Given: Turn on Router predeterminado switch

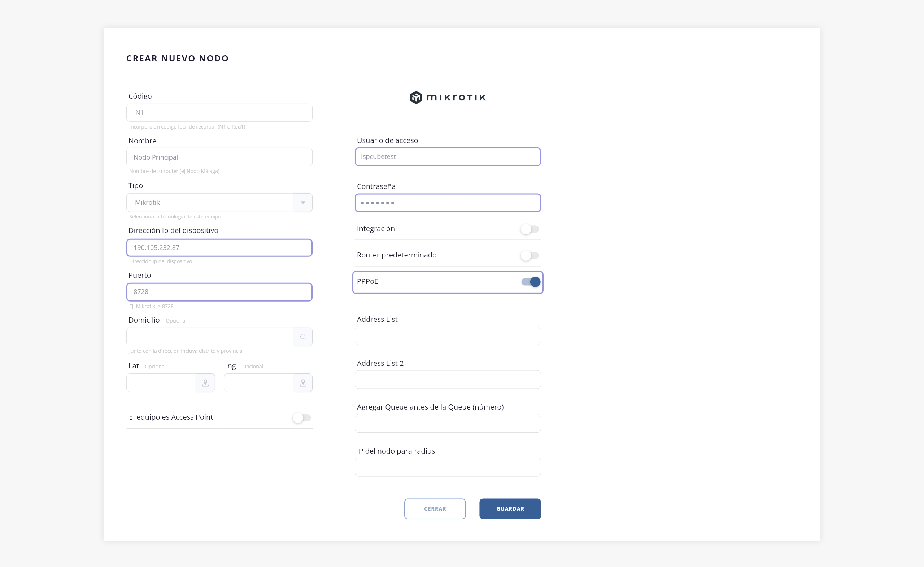Looking at the screenshot, I should [x=529, y=256].
